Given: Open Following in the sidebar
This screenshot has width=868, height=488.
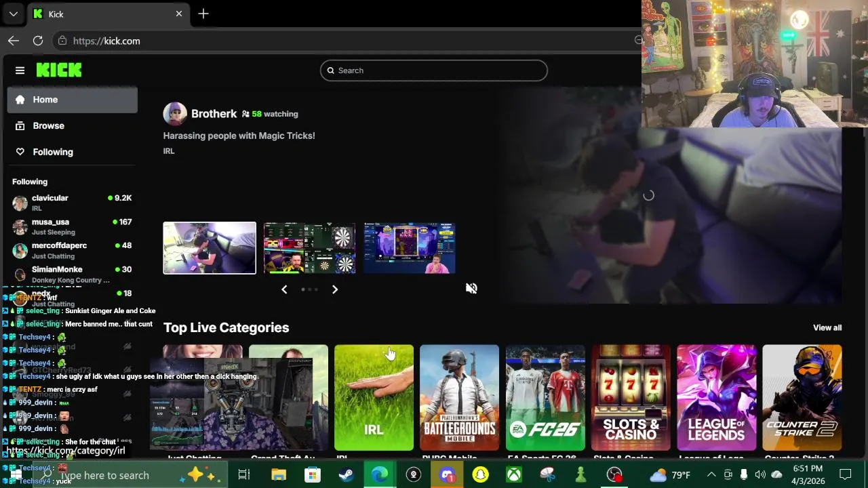Looking at the screenshot, I should click(x=73, y=152).
